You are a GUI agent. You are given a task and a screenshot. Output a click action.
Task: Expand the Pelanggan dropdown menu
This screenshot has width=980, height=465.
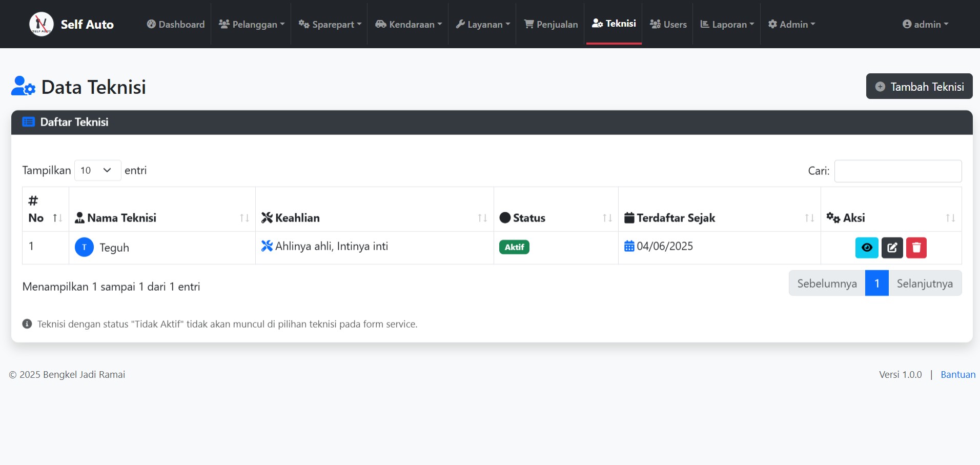pos(251,24)
